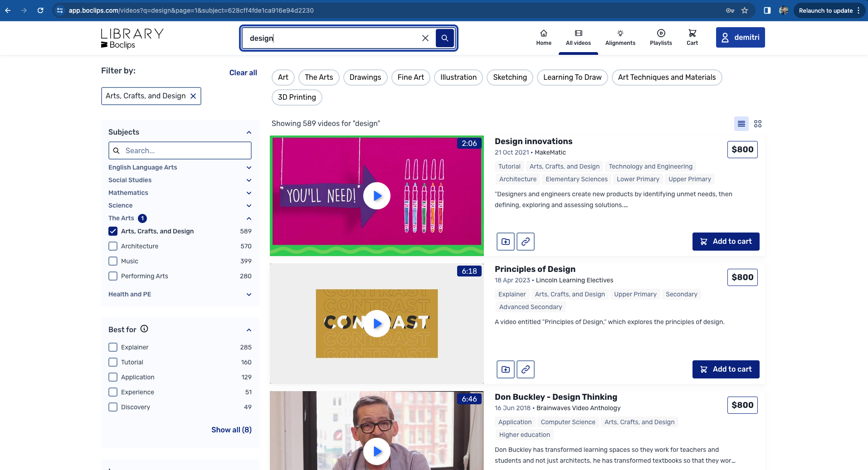This screenshot has width=868, height=470.
Task: Check the Performing Arts filter
Action: (x=113, y=276)
